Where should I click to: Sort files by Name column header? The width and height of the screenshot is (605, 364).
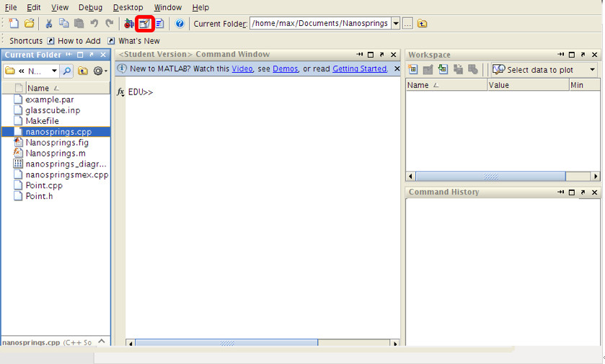click(68, 89)
